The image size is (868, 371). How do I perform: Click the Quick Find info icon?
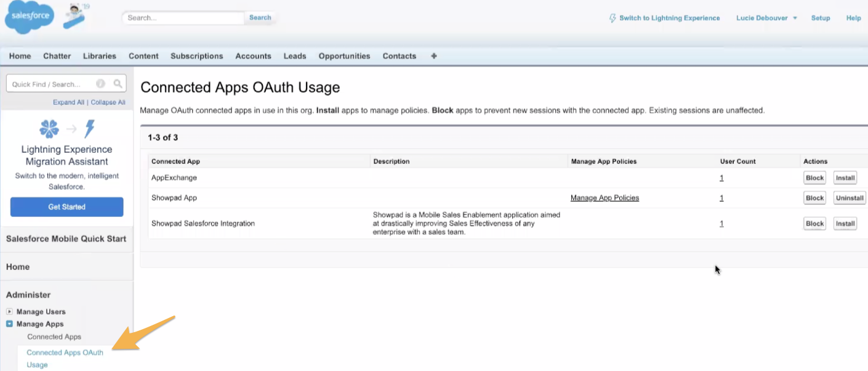100,84
